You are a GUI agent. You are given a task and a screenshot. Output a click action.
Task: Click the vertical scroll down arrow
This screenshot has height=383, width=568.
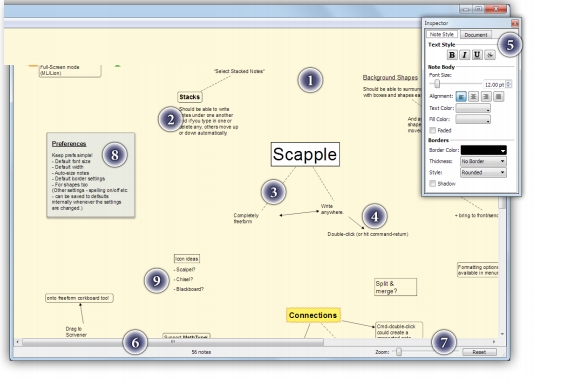pos(502,334)
